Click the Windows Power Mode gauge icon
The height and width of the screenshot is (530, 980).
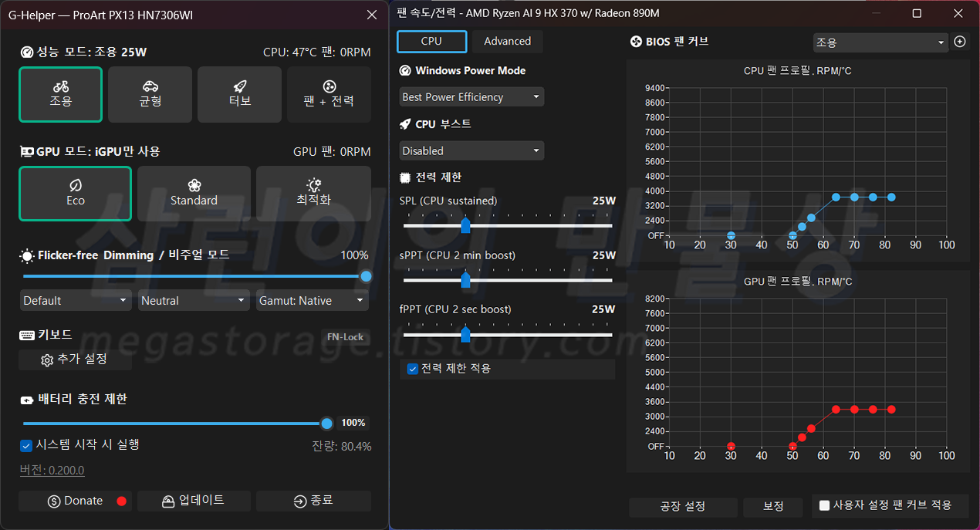[x=405, y=70]
